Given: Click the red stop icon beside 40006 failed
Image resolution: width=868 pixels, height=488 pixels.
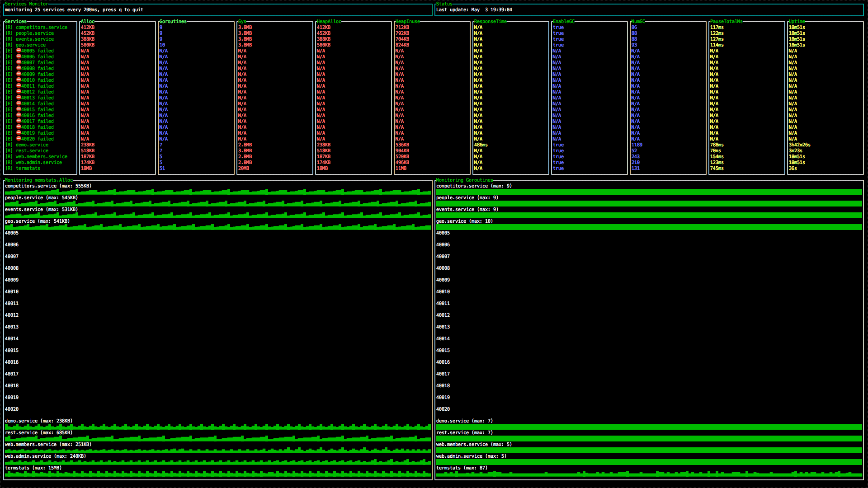Looking at the screenshot, I should click(19, 56).
